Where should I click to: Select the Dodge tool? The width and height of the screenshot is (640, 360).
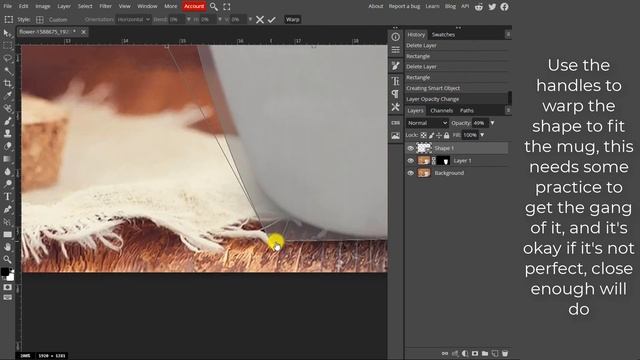7,184
